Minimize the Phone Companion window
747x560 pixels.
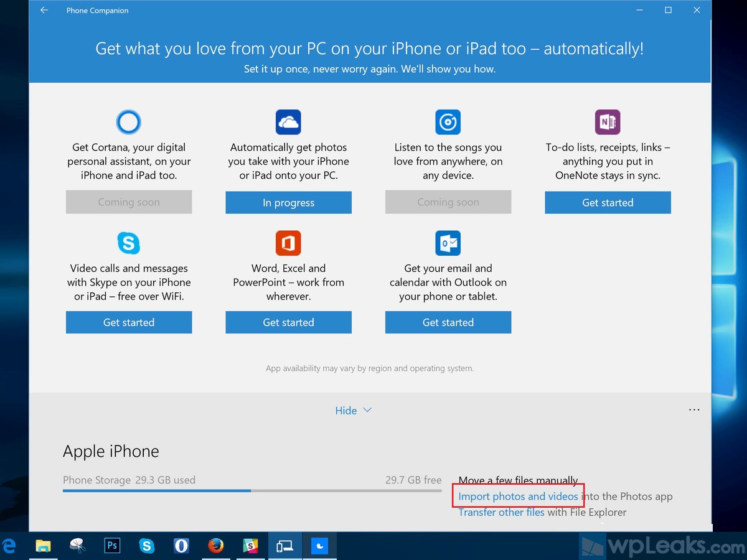(x=639, y=10)
